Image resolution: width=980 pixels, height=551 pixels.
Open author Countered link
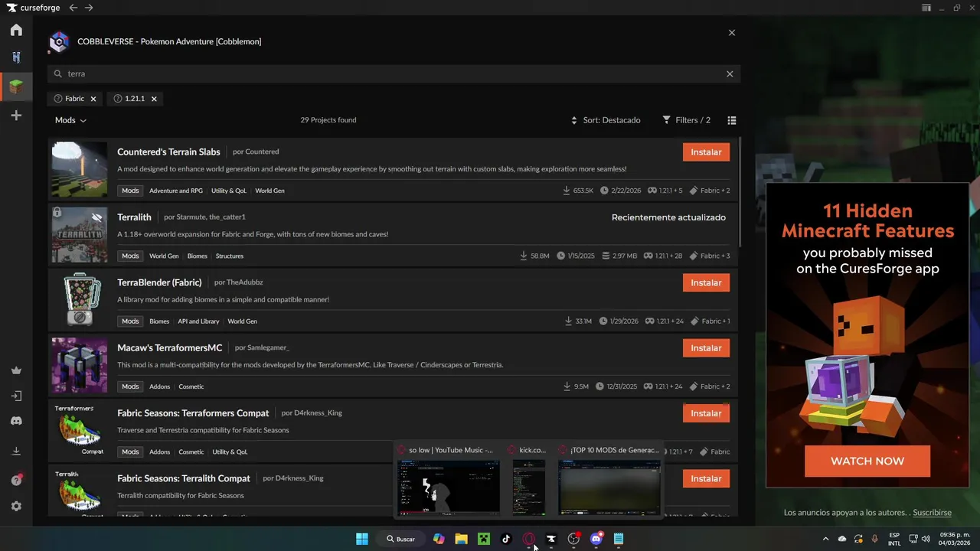point(262,152)
